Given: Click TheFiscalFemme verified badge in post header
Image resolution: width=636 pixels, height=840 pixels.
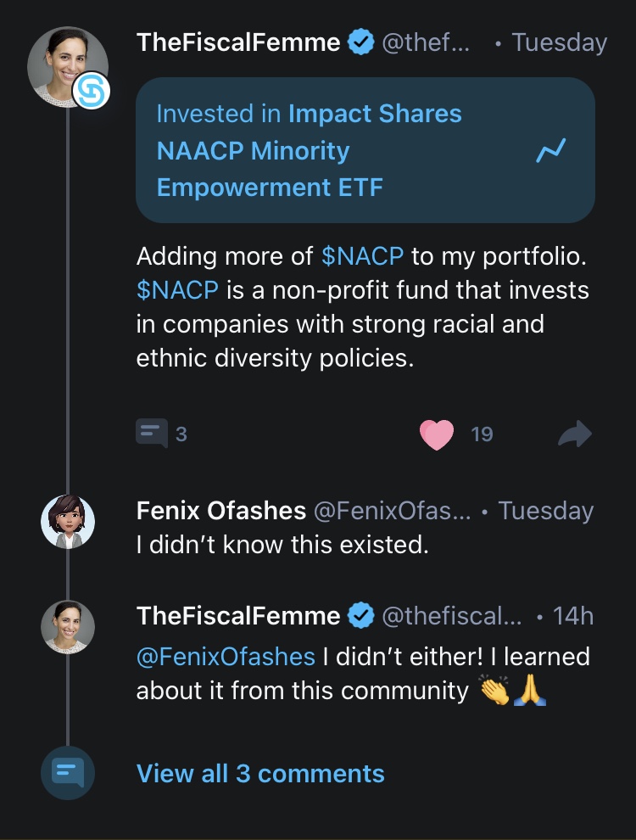Looking at the screenshot, I should click(x=362, y=42).
